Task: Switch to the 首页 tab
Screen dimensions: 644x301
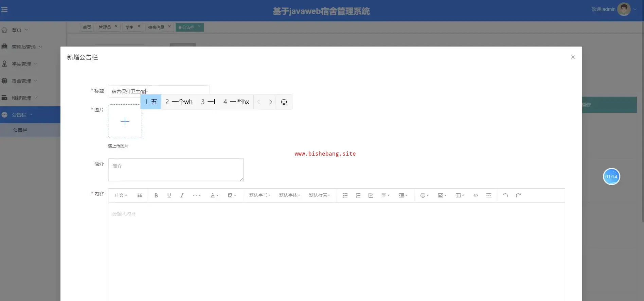Action: point(87,27)
